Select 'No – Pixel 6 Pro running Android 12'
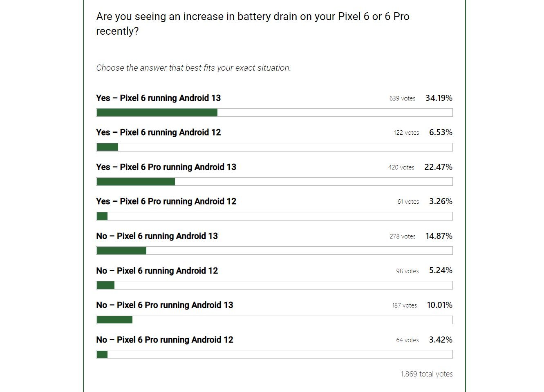The height and width of the screenshot is (392, 544). 164,340
